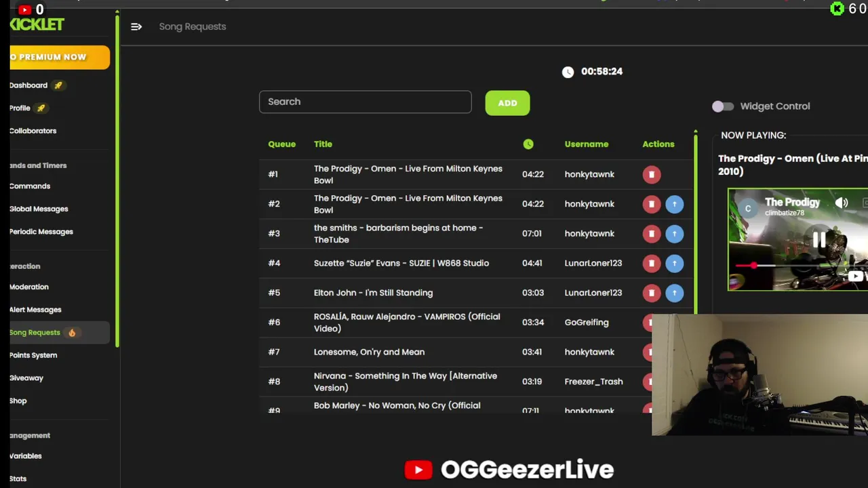Open Stats in the sidebar

point(18,479)
